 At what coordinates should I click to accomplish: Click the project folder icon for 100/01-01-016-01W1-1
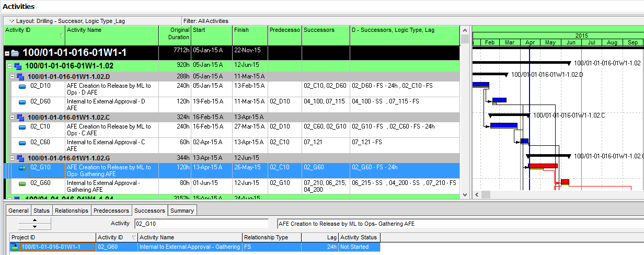point(15,53)
